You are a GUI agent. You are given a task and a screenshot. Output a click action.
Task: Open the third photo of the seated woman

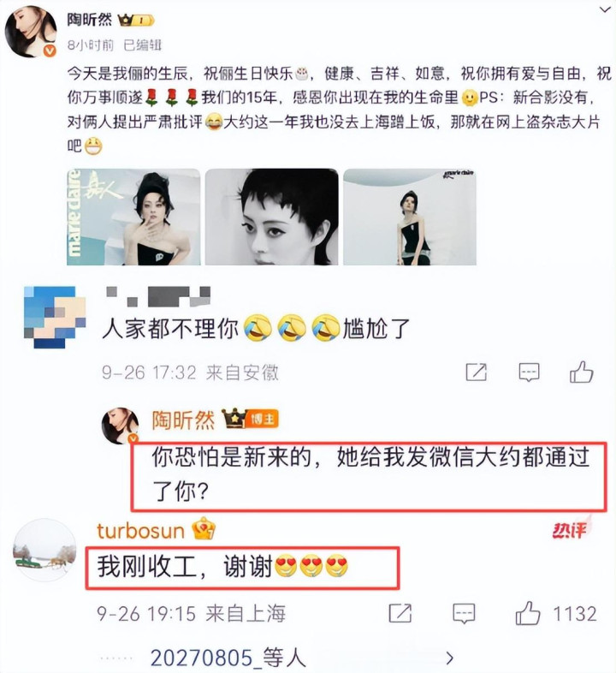point(410,217)
